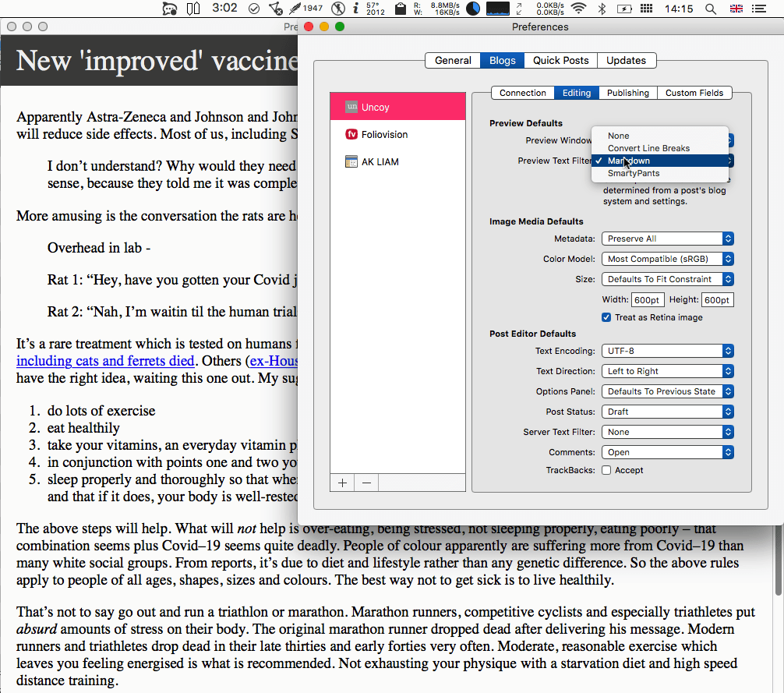The image size is (784, 693).
Task: Open the Notification Center list icon
Action: point(759,9)
